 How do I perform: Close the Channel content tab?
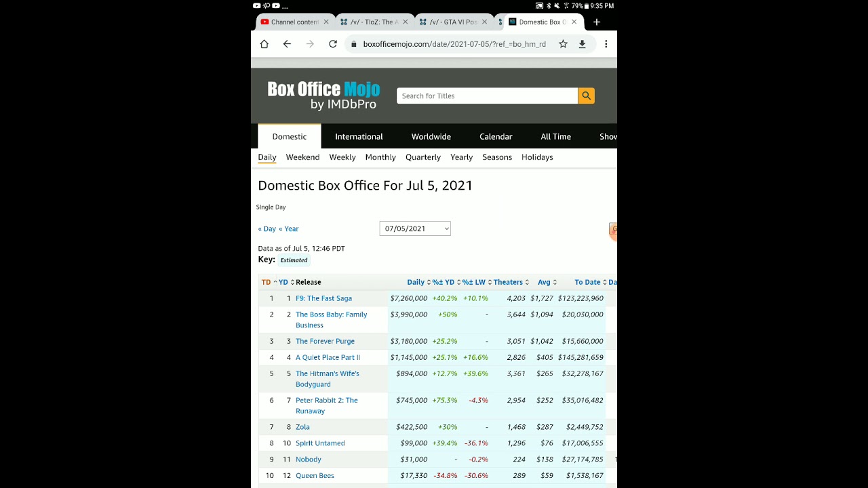pyautogui.click(x=326, y=22)
